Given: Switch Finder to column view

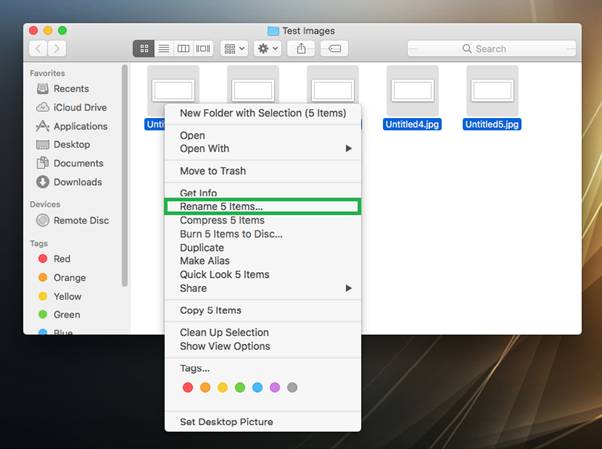Looking at the screenshot, I should (183, 48).
